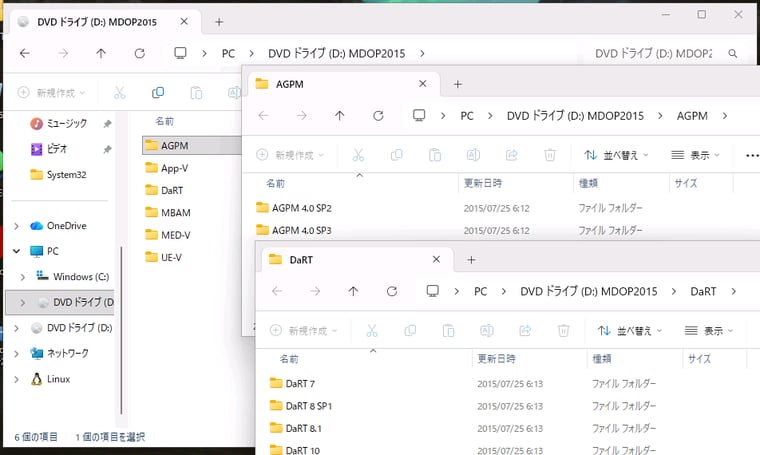The height and width of the screenshot is (455, 760).
Task: Click Paste icon in DaRT window toolbar
Action: [448, 331]
